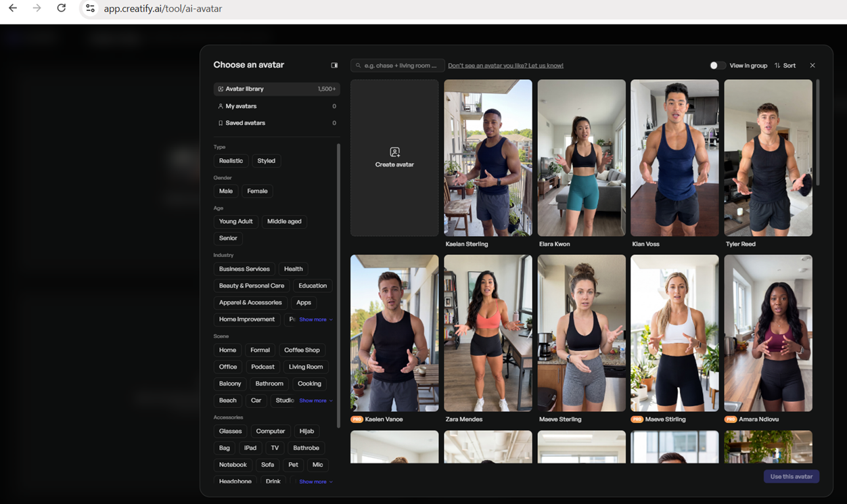Reload the page with the refresh icon
Image resolution: width=847 pixels, height=504 pixels.
[x=62, y=8]
